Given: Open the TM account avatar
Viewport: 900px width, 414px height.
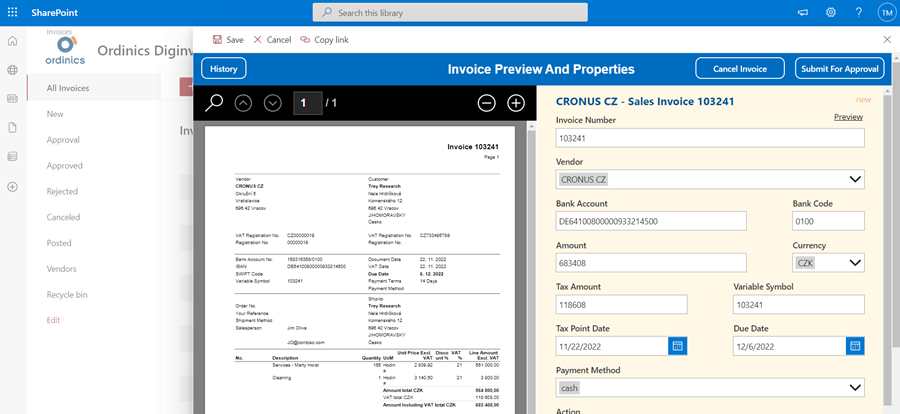Looking at the screenshot, I should [886, 13].
